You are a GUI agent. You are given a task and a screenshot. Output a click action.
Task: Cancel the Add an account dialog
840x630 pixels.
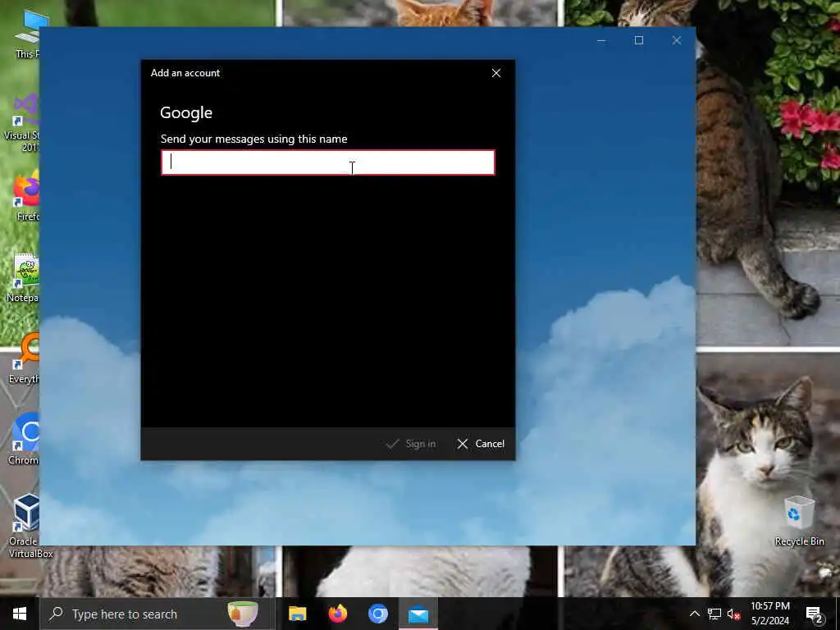[481, 444]
